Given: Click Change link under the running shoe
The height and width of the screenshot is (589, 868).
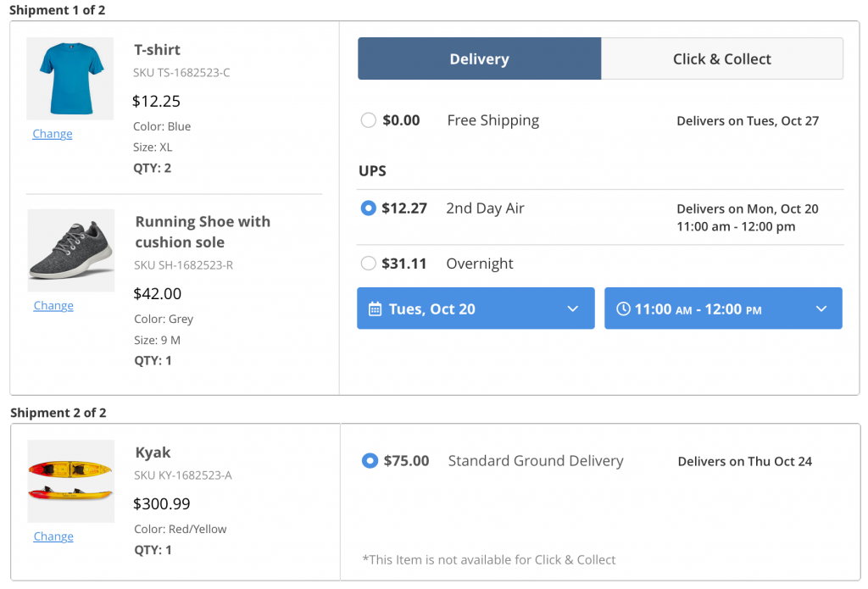Looking at the screenshot, I should [53, 306].
